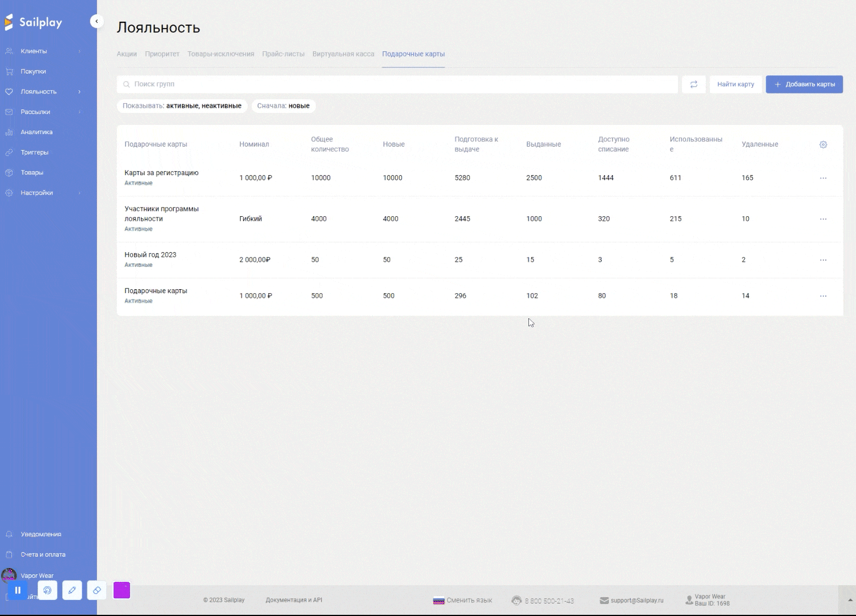Switch to the Виртуальная касса tab
856x616 pixels.
[x=343, y=54]
